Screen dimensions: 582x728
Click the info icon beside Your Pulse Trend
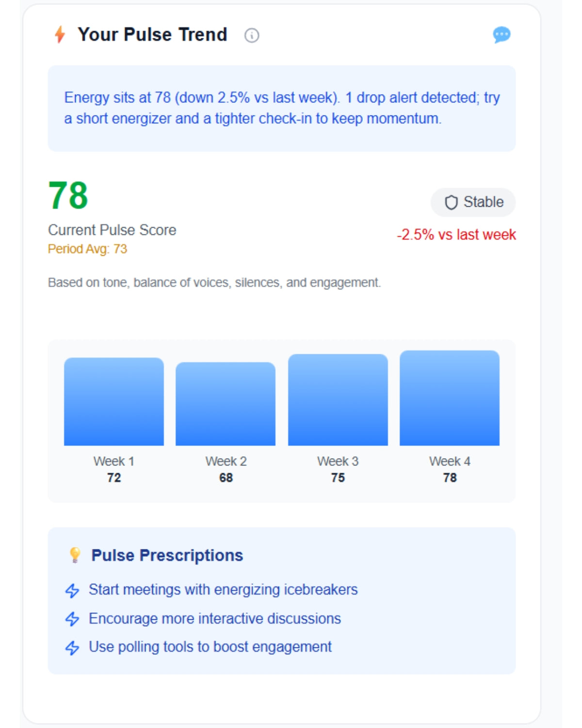[x=251, y=35]
